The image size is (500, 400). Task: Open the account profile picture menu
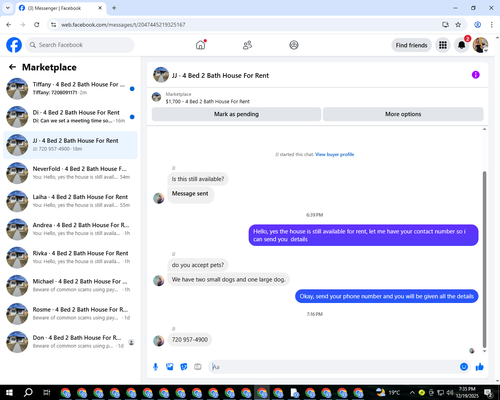[480, 45]
